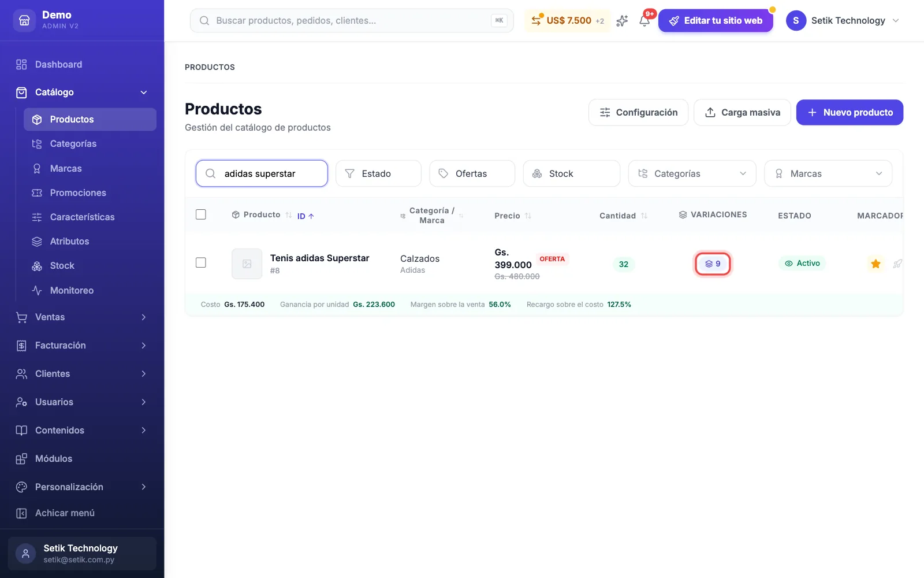Click the search magnifier in global search bar

[x=204, y=20]
